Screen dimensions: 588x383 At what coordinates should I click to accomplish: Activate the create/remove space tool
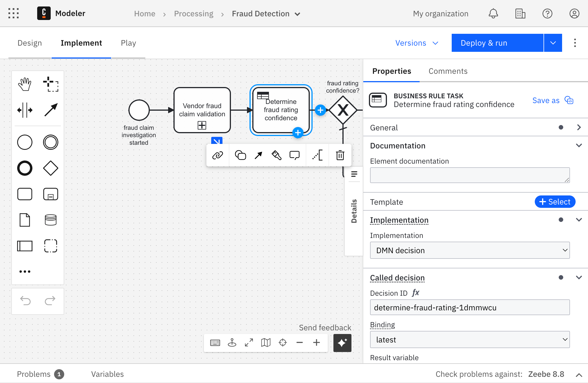click(25, 110)
